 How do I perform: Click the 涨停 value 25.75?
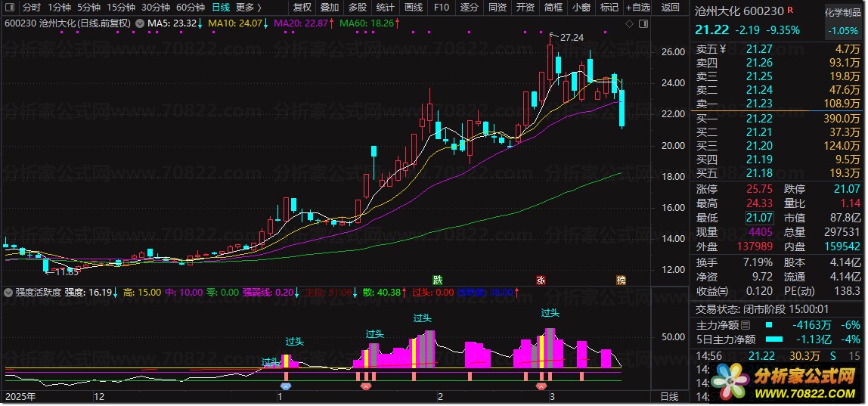tap(758, 189)
